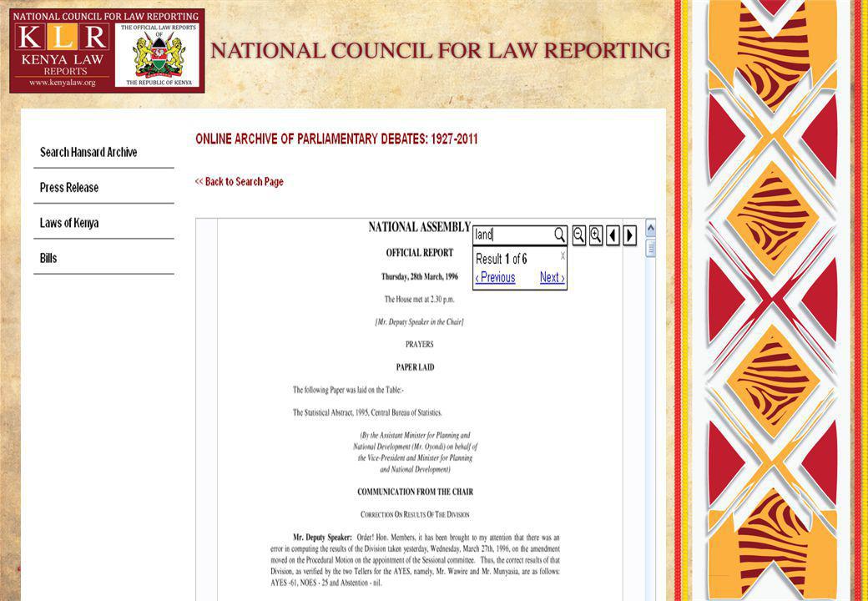
Task: Click the date 'Thursday, 28th March, 1996'
Action: pyautogui.click(x=420, y=276)
